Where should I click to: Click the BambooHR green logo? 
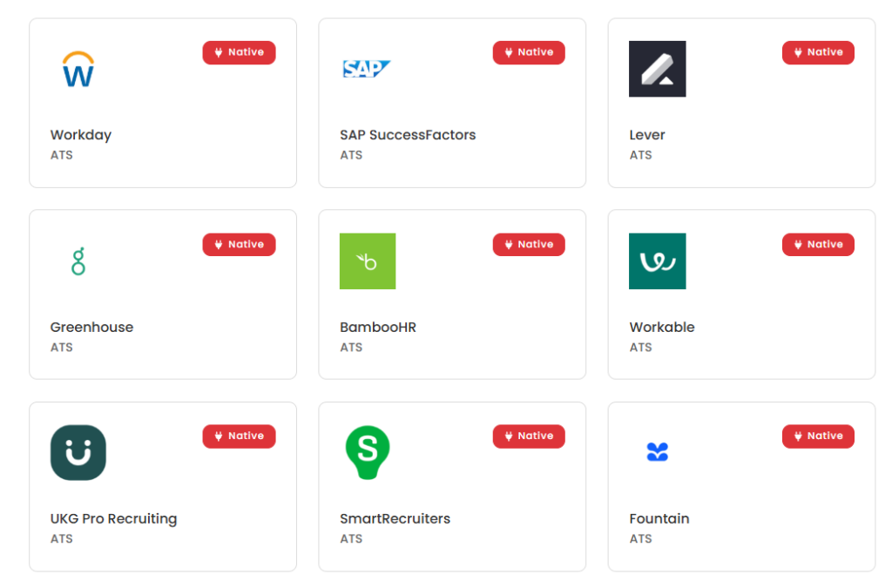click(x=367, y=260)
